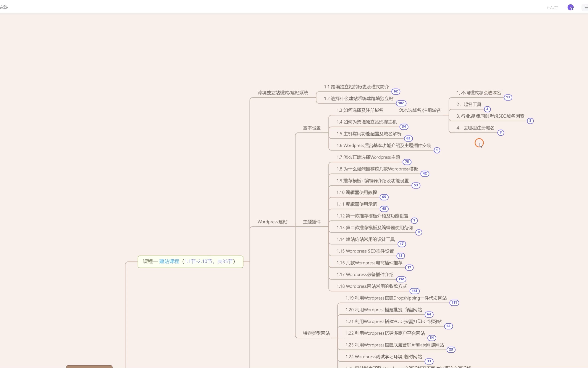
Task: Expand the 62 badge of node 1.5
Action: 408,138
